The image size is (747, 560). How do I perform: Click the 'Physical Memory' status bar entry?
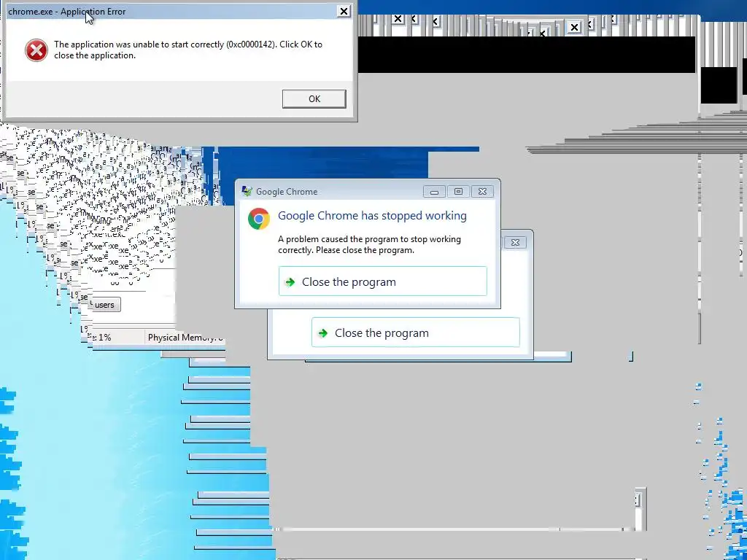(x=185, y=337)
